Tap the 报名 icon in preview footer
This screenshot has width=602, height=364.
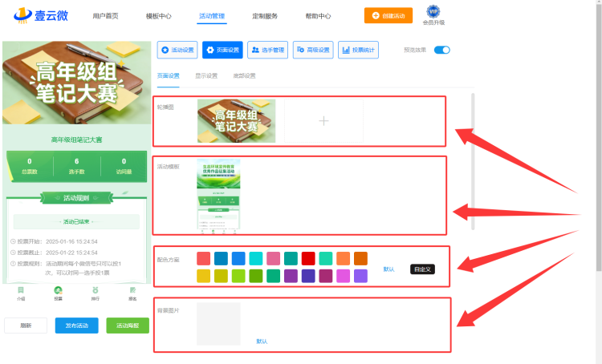[132, 293]
